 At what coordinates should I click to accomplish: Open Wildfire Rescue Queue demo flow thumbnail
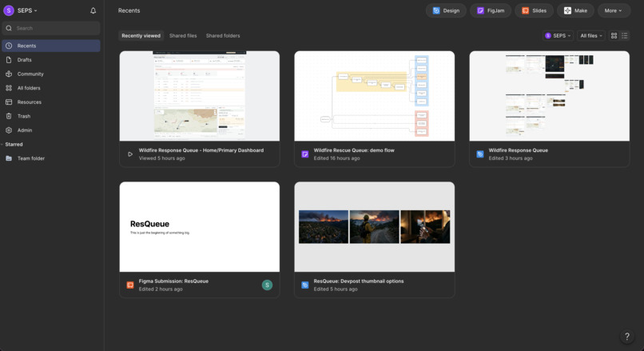click(x=375, y=96)
